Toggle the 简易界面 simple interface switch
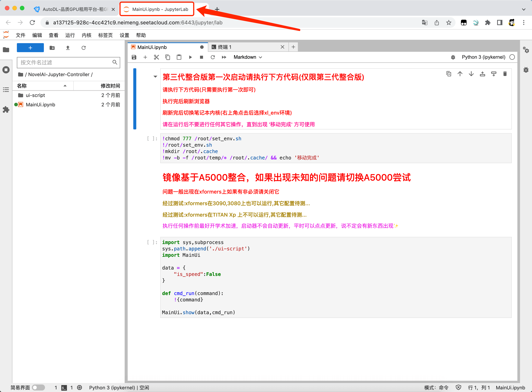 (x=38, y=387)
